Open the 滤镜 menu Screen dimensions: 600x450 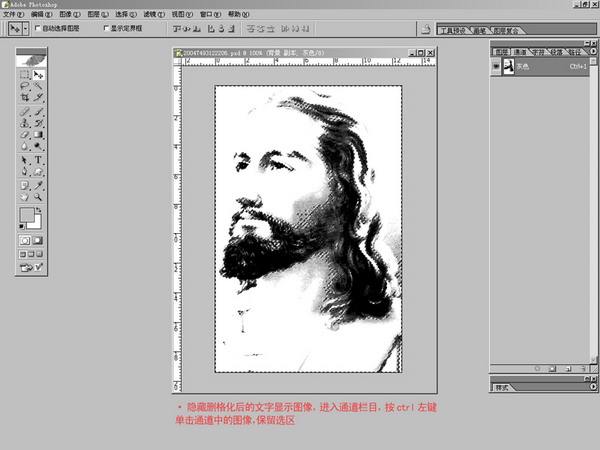[149, 15]
